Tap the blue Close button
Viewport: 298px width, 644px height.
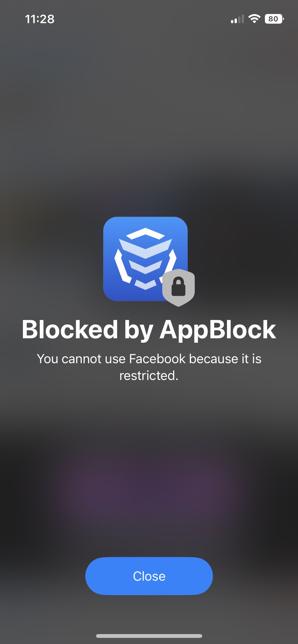(149, 576)
